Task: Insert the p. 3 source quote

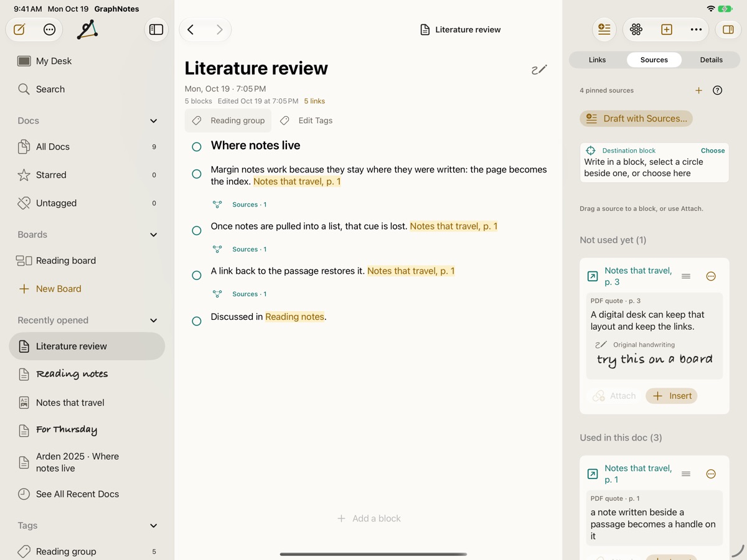Action: pyautogui.click(x=672, y=396)
